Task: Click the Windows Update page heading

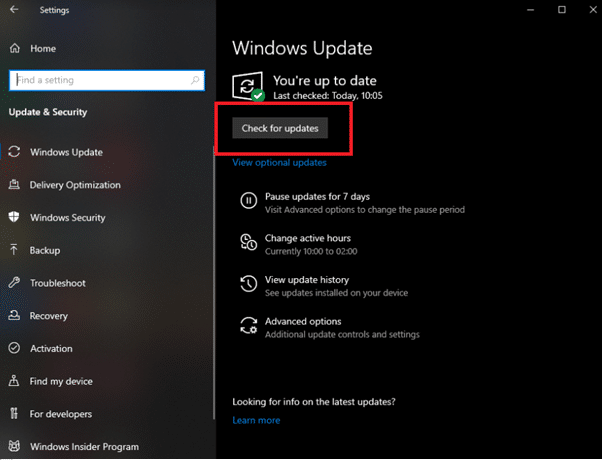Action: point(302,48)
